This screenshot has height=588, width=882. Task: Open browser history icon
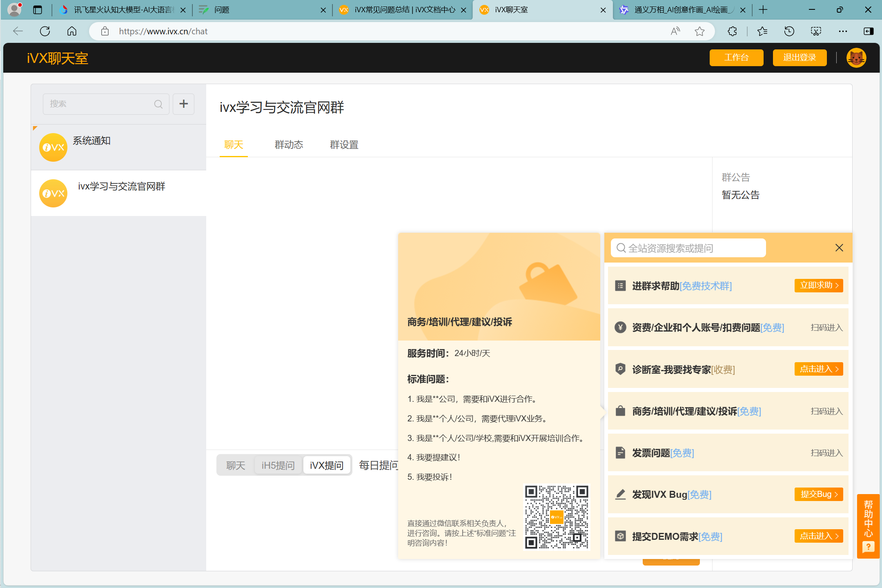pyautogui.click(x=789, y=31)
